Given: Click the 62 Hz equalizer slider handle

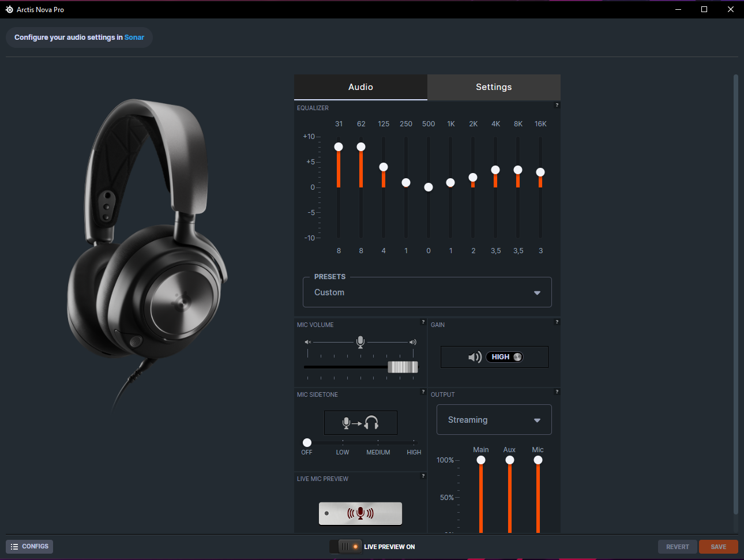Looking at the screenshot, I should click(x=361, y=146).
